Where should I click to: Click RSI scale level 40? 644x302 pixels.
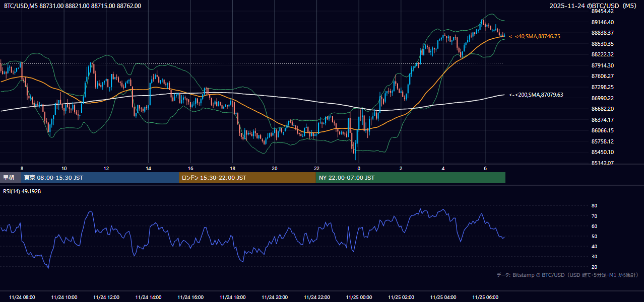coord(594,246)
